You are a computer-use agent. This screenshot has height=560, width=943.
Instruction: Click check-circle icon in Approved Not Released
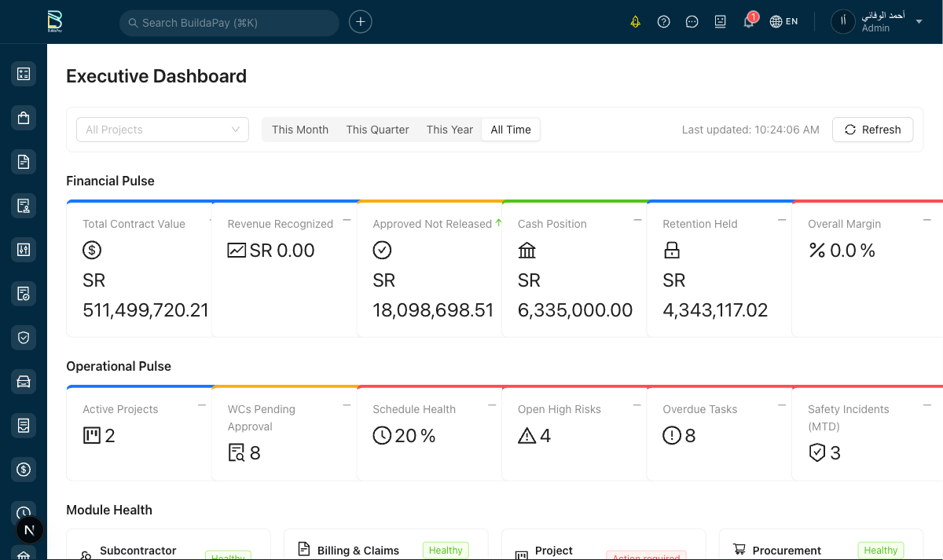coord(382,251)
